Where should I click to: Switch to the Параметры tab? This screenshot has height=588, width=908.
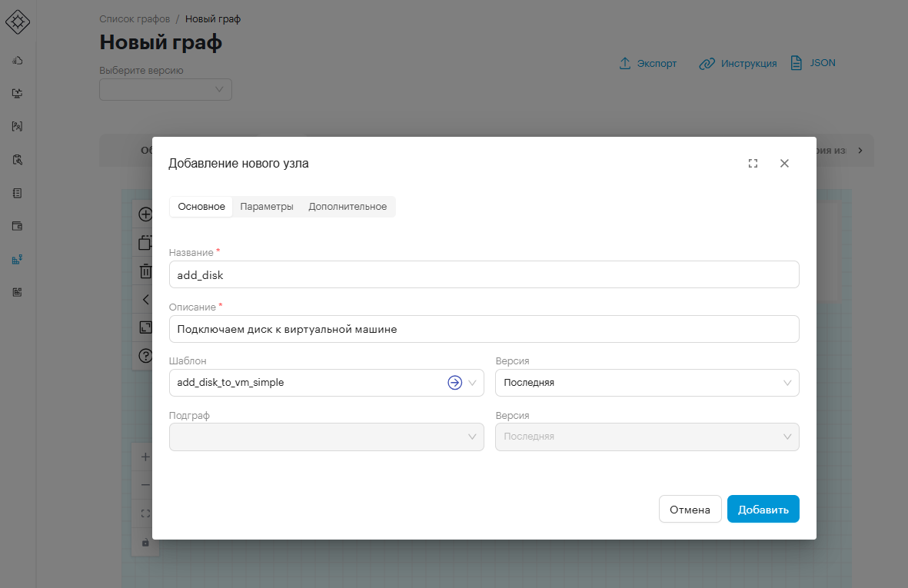267,207
